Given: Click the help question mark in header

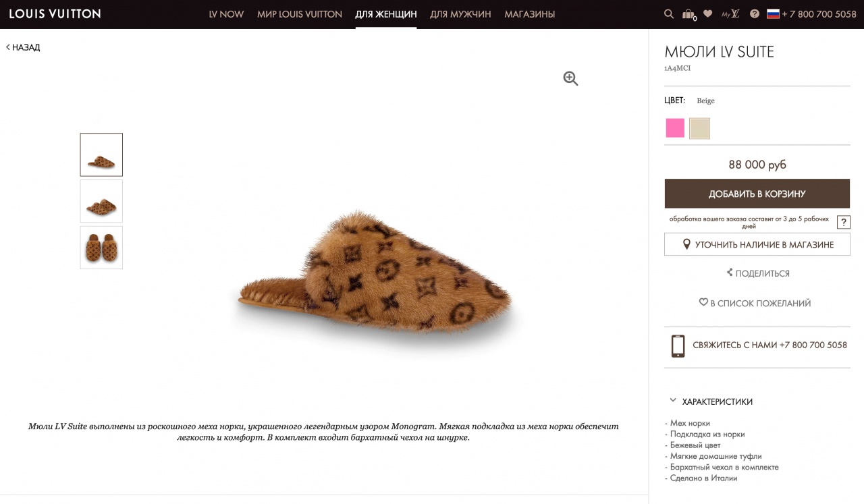Looking at the screenshot, I should click(x=755, y=13).
